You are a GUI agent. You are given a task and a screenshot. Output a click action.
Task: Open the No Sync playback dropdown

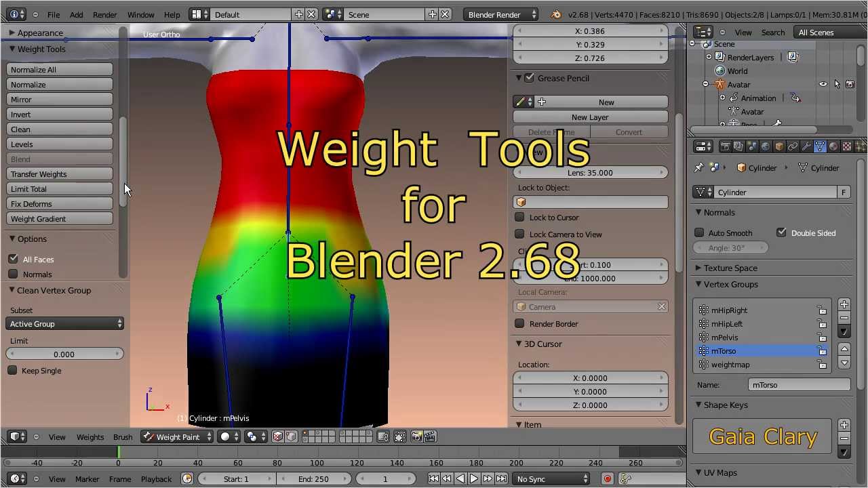(551, 479)
